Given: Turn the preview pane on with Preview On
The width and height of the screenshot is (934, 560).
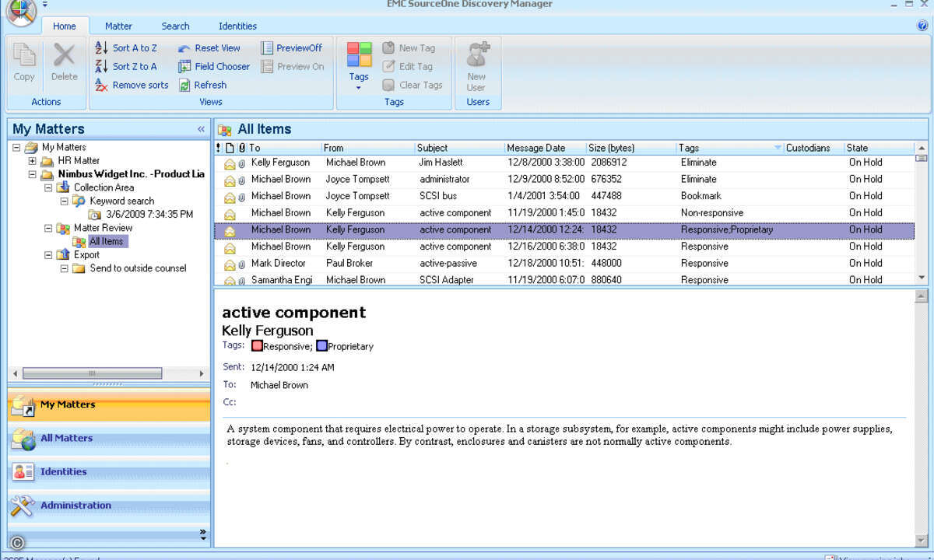Looking at the screenshot, I should pyautogui.click(x=292, y=66).
